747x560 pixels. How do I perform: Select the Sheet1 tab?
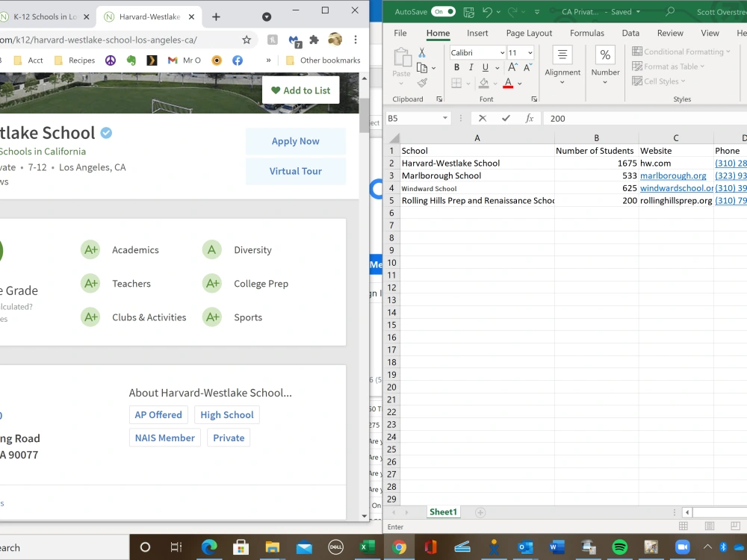443,512
